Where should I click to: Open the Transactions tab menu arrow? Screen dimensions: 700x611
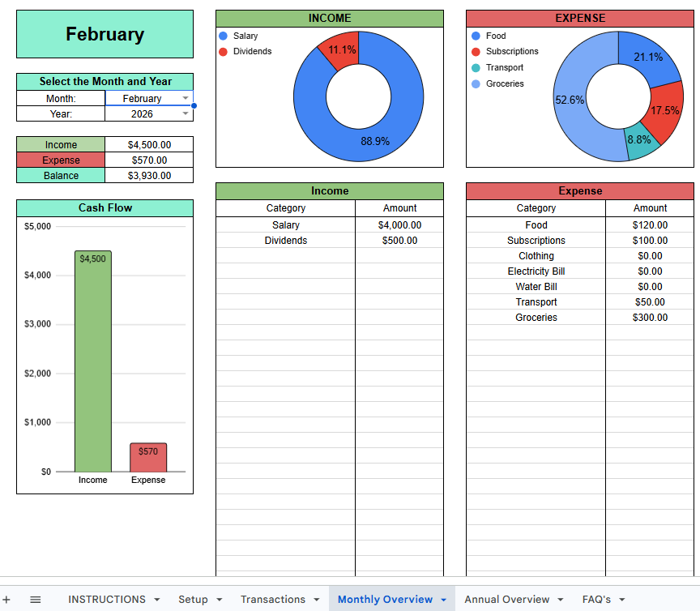pyautogui.click(x=317, y=600)
